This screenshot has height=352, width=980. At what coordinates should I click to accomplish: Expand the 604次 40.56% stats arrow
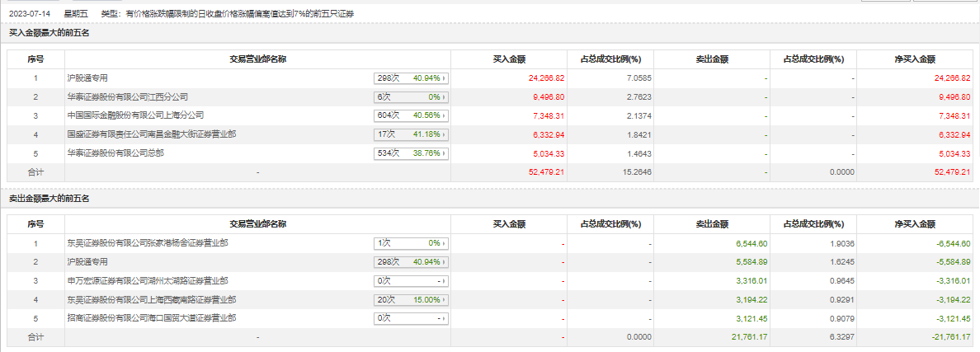[445, 116]
